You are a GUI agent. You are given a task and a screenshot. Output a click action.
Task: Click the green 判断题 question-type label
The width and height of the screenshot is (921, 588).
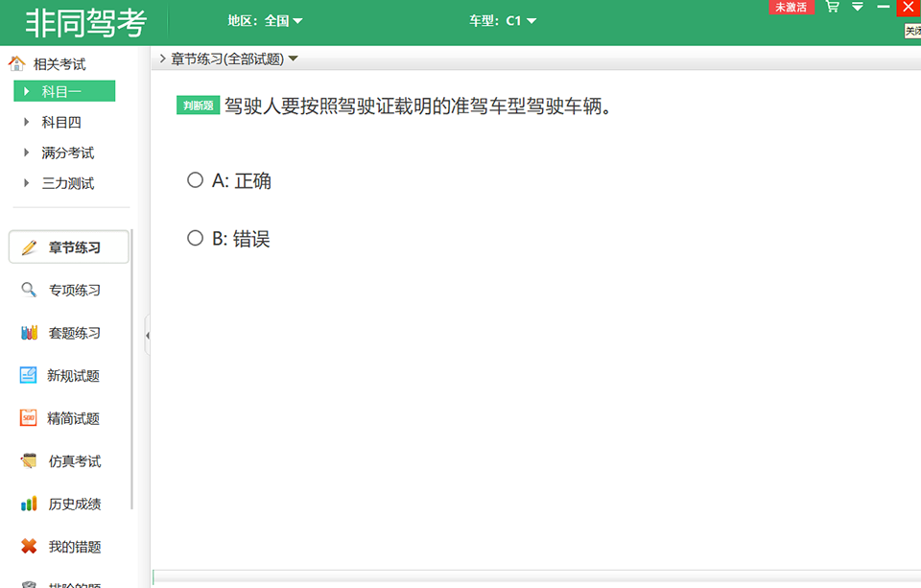tap(198, 106)
